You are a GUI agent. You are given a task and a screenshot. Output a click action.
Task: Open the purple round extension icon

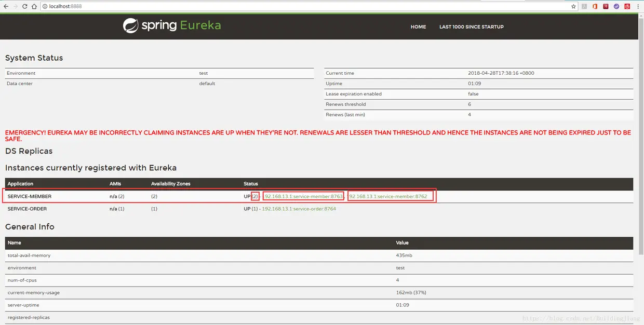click(x=616, y=6)
